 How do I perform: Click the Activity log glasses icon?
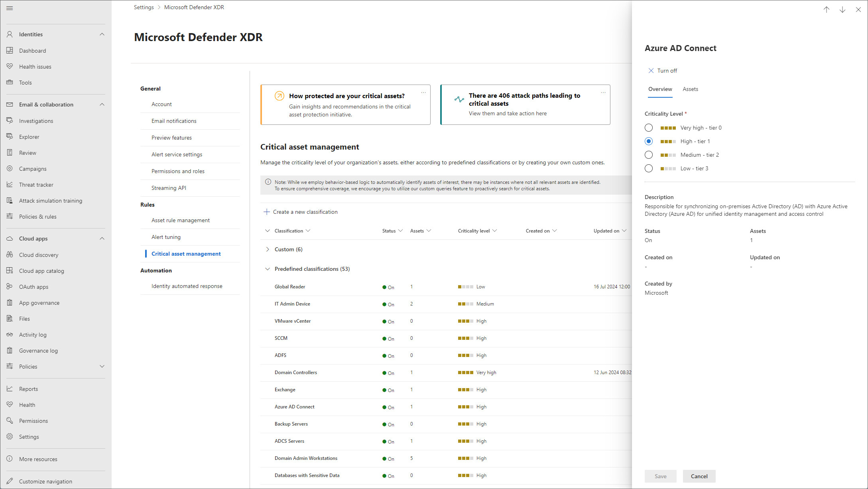[x=10, y=335]
